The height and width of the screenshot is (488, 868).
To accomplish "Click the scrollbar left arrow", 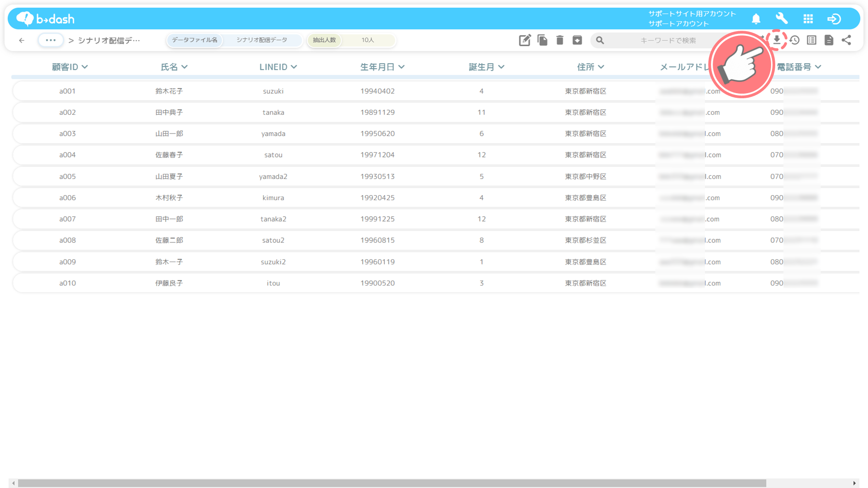I will click(x=13, y=483).
